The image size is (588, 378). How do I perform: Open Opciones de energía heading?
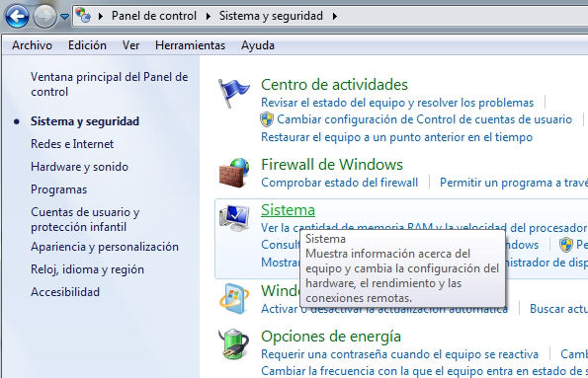(x=331, y=337)
